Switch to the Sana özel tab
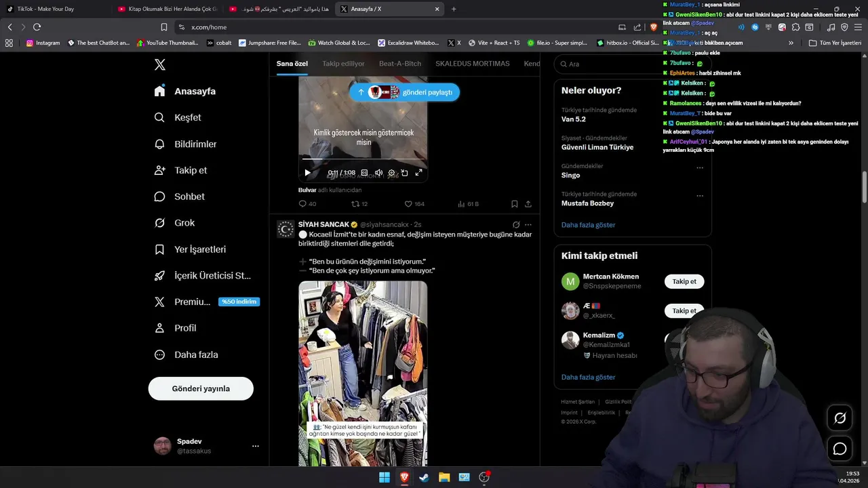 click(x=292, y=64)
